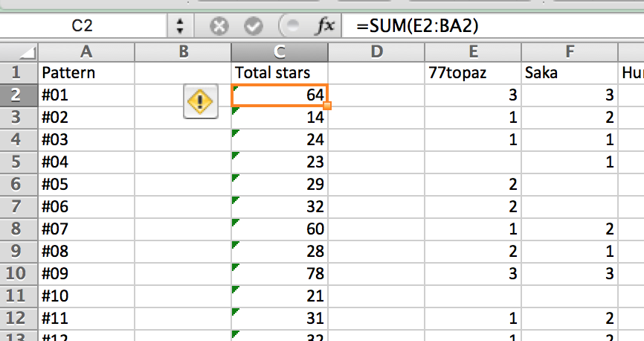Select row 5 header
Image resolution: width=644 pixels, height=341 pixels.
point(19,162)
